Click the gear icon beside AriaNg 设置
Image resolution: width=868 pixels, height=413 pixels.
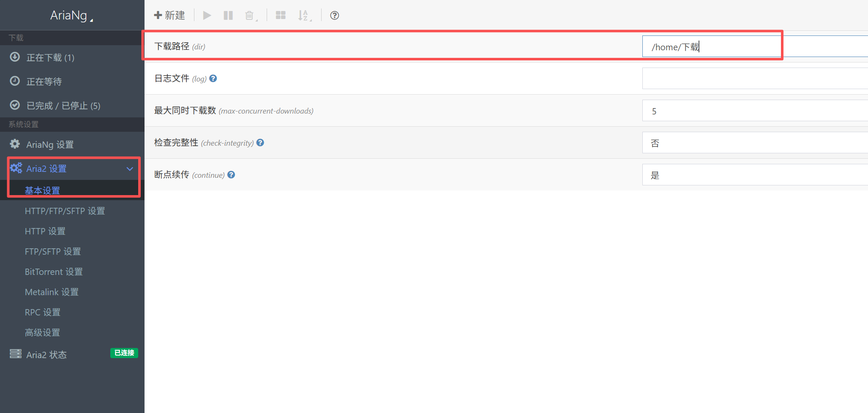15,144
